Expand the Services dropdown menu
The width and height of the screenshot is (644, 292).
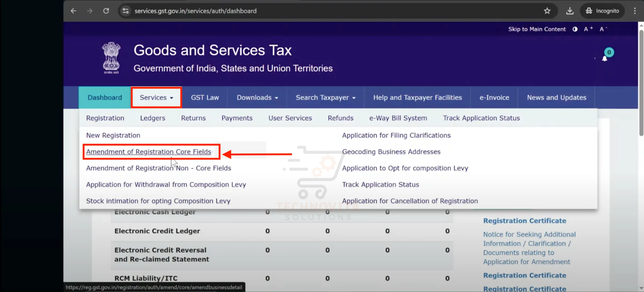pos(156,98)
